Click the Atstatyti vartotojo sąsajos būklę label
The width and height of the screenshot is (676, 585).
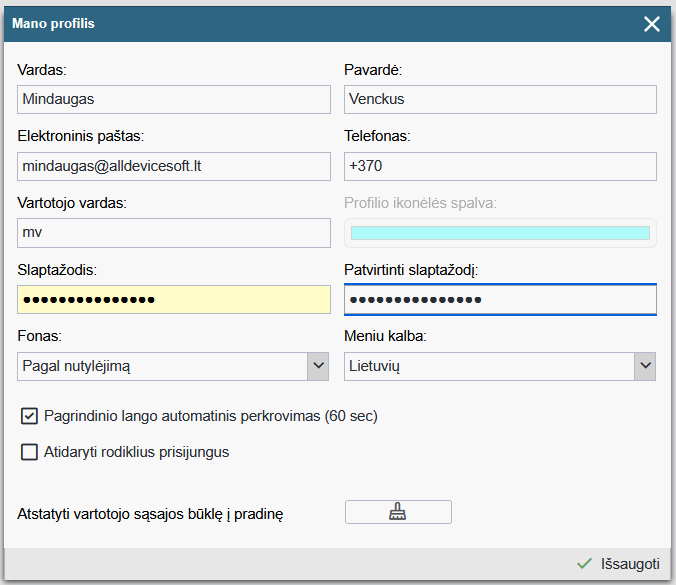point(150,514)
